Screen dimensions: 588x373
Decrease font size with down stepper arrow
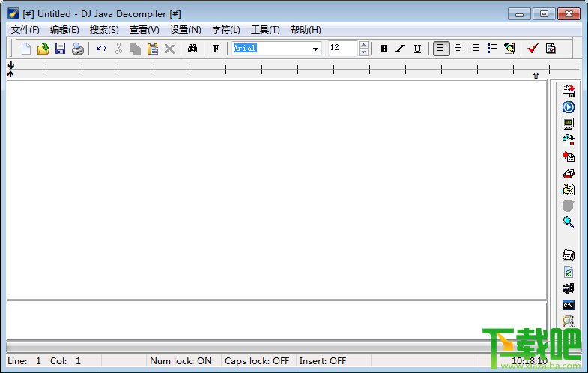pyautogui.click(x=363, y=52)
